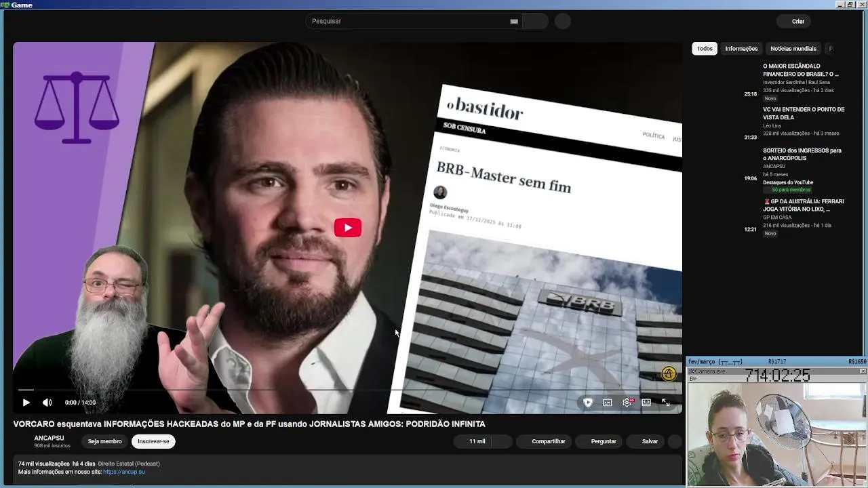Click 'Destaques do YouTube' label

[788, 182]
